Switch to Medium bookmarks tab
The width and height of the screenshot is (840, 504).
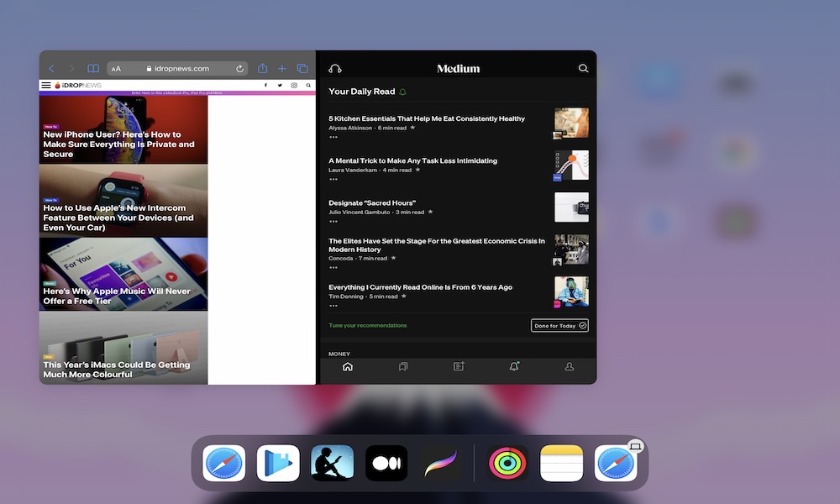[x=403, y=367]
